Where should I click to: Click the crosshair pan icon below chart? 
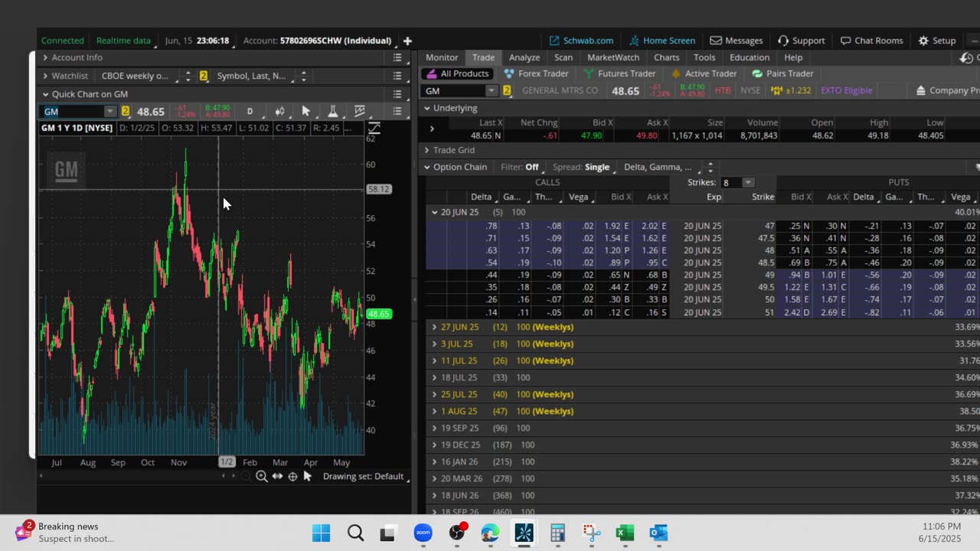click(x=292, y=477)
